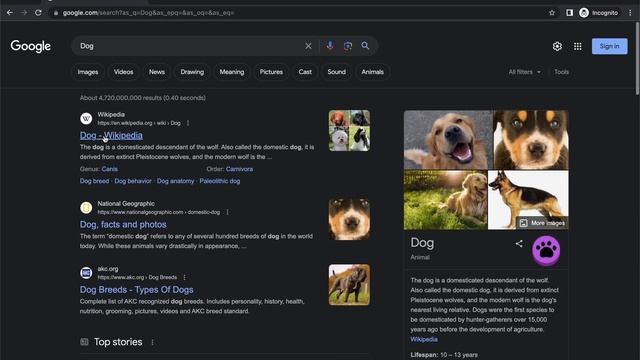Click the results count text

pyautogui.click(x=142, y=98)
